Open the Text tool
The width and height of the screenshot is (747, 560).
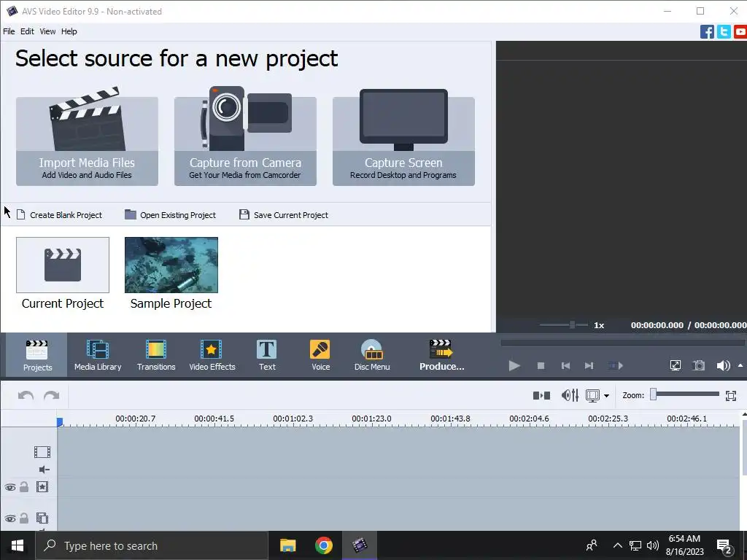[267, 355]
